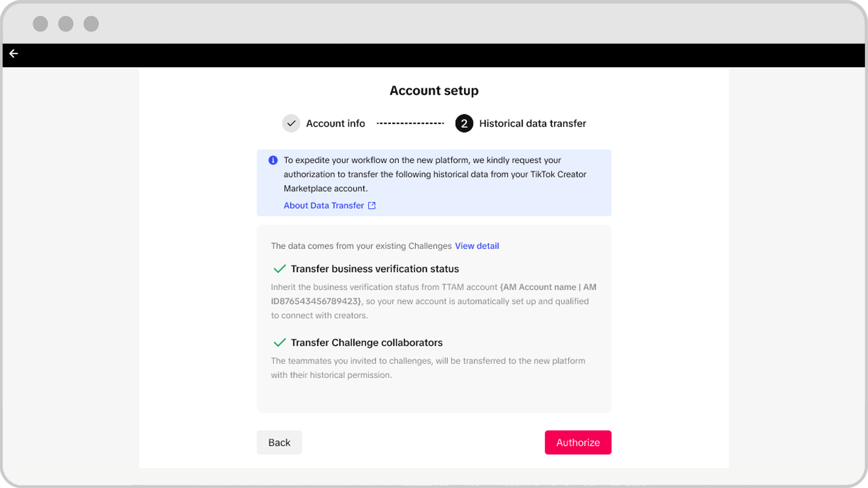Click the View detail link for Challenges
Screen dimensions: 868x488
click(x=477, y=245)
